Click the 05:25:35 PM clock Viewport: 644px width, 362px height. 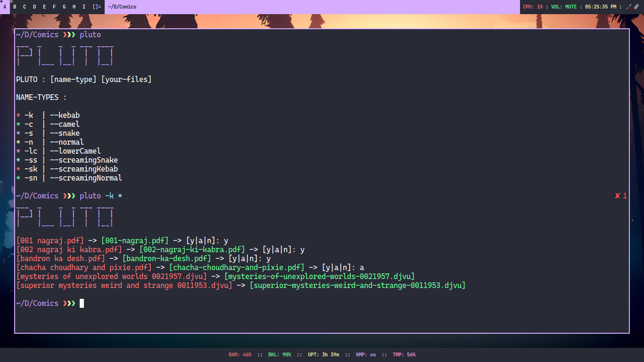pos(601,7)
